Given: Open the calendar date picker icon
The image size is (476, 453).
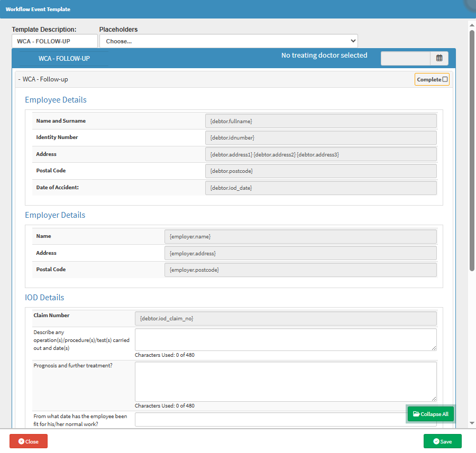Looking at the screenshot, I should [439, 58].
